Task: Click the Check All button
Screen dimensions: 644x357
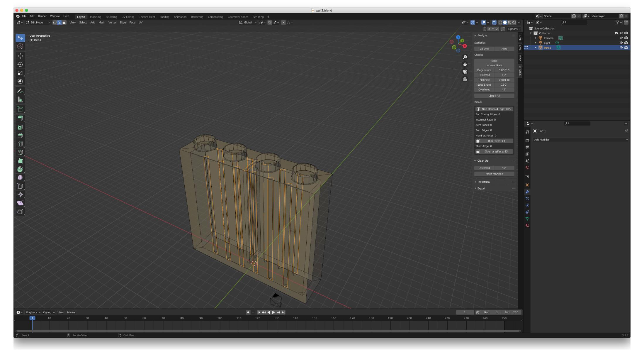Action: (x=494, y=96)
